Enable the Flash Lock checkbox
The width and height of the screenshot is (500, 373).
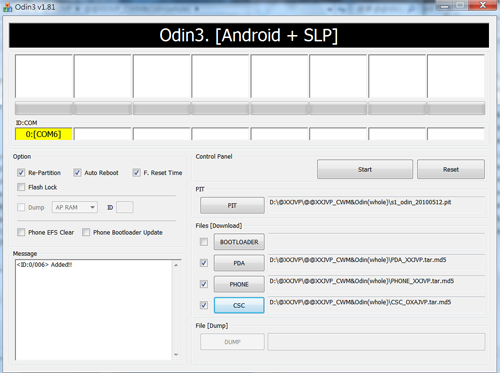click(x=21, y=187)
